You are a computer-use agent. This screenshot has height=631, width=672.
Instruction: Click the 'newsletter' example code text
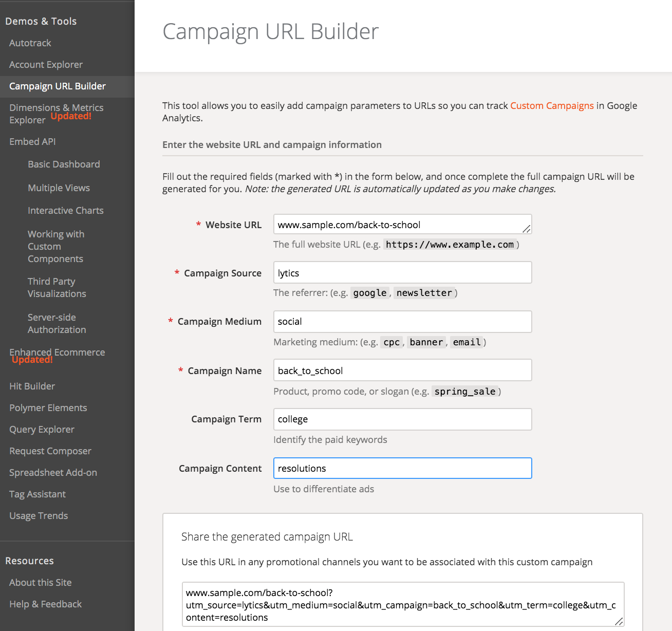[x=424, y=293]
